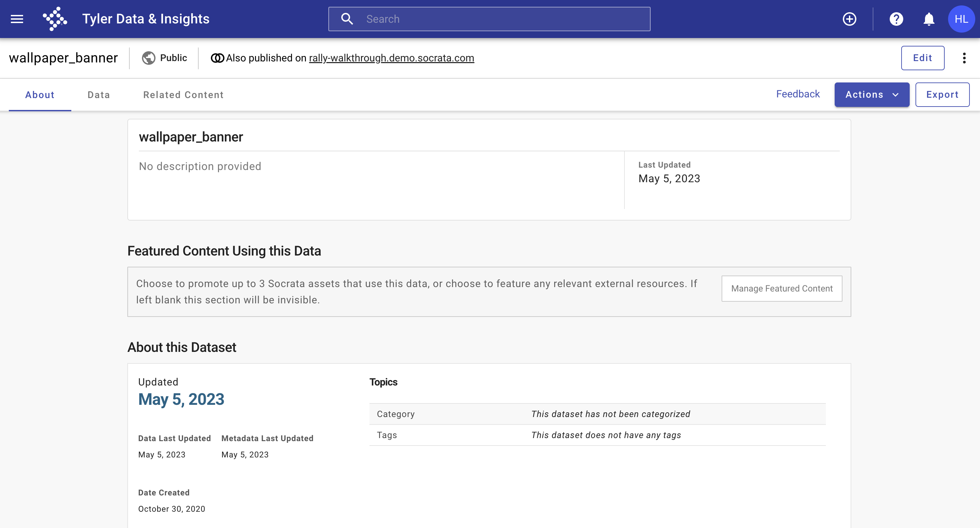Click Manage Featured Content button

coord(781,288)
